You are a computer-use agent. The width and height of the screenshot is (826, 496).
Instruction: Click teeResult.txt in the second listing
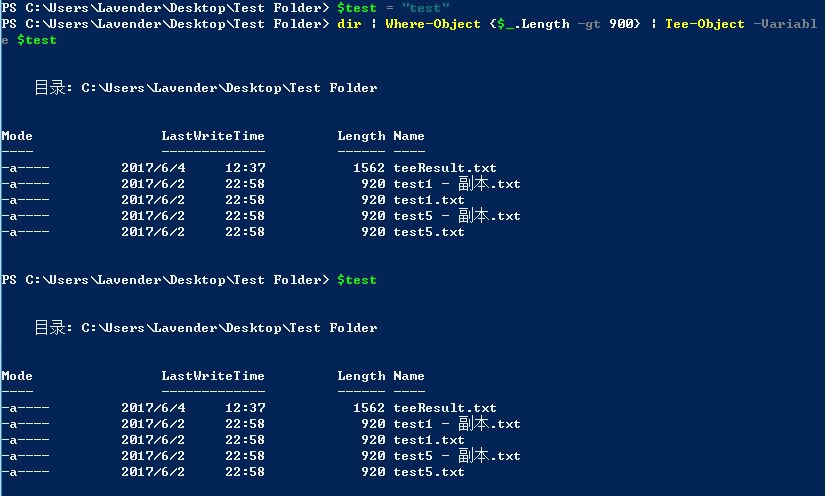(x=445, y=408)
